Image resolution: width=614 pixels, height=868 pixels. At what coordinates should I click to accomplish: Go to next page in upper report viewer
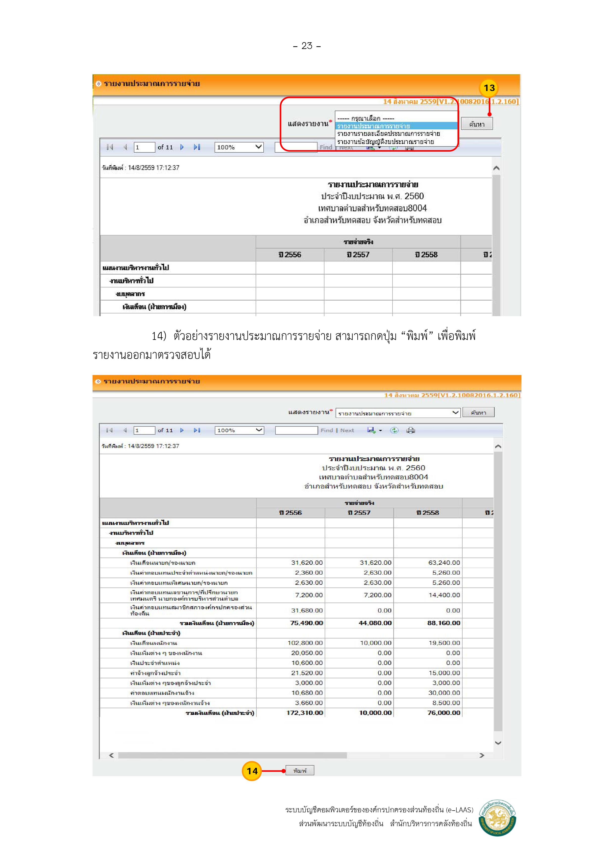(x=182, y=147)
